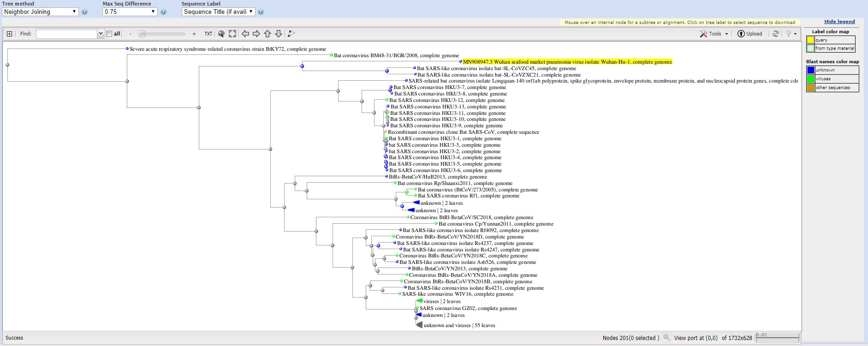Click the refresh icon beside Upload
This screenshot has height=346, width=868.
[776, 34]
